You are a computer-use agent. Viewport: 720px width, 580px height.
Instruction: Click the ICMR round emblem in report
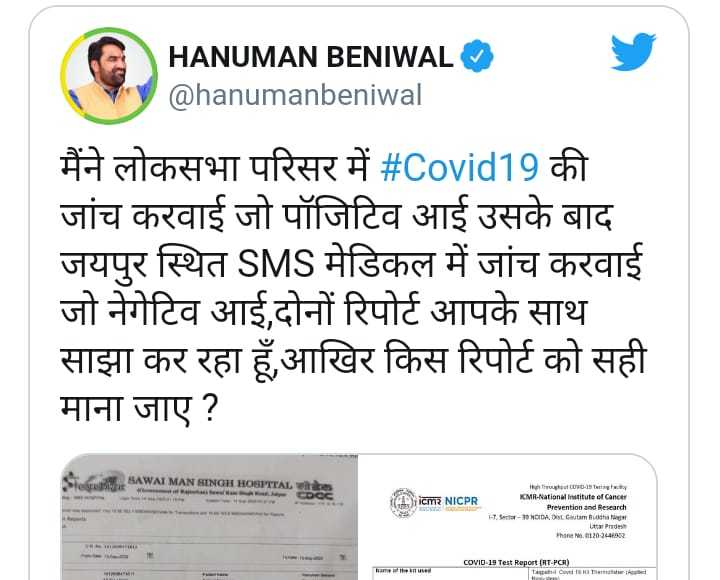(403, 503)
